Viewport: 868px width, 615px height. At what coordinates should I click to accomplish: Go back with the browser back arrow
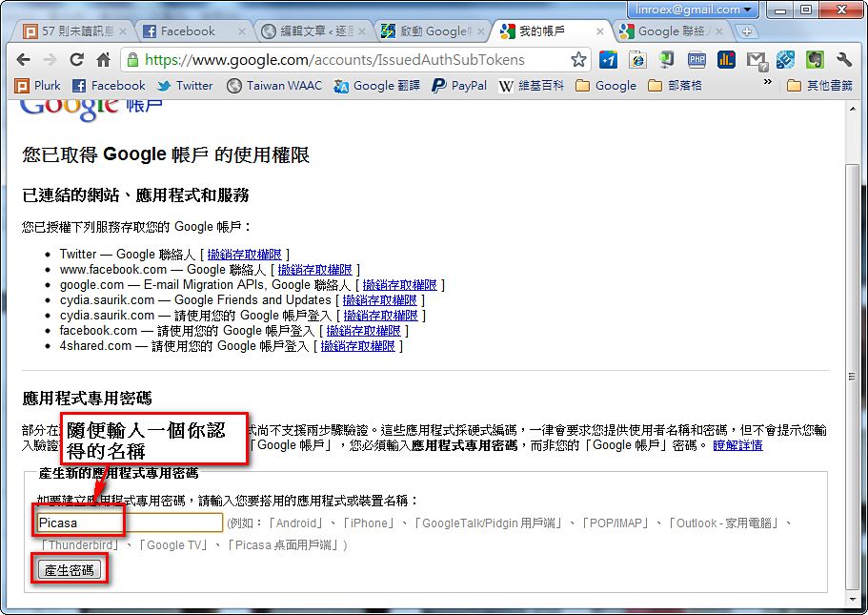pos(23,59)
